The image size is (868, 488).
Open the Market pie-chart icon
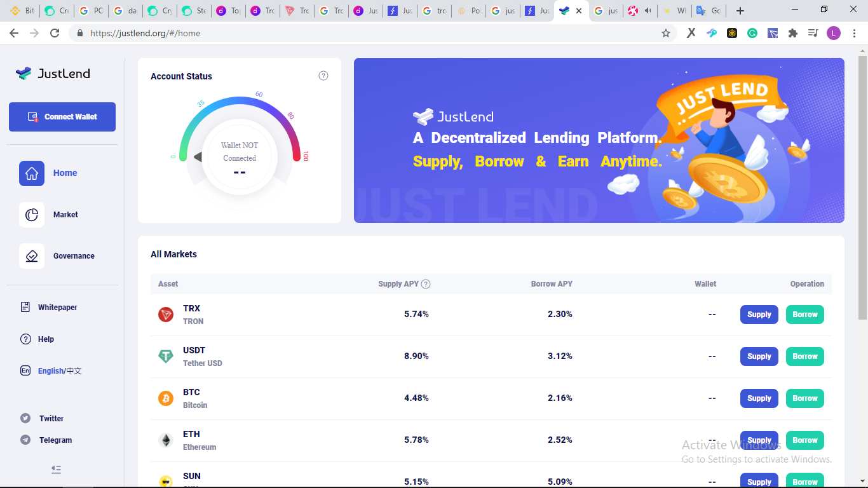[32, 215]
